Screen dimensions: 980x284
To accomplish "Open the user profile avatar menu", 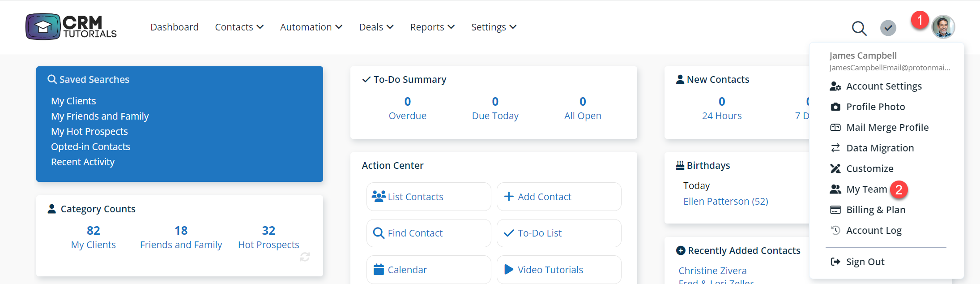I will tap(943, 27).
